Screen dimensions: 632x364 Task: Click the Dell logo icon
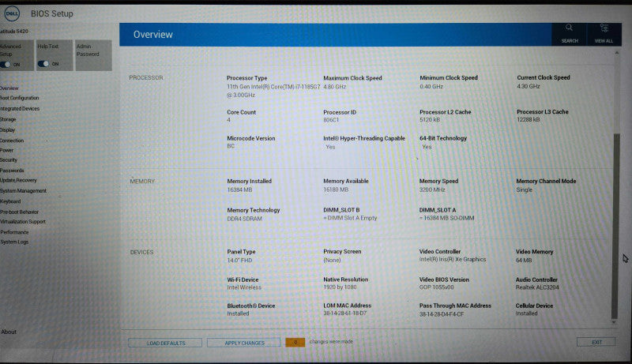[11, 13]
